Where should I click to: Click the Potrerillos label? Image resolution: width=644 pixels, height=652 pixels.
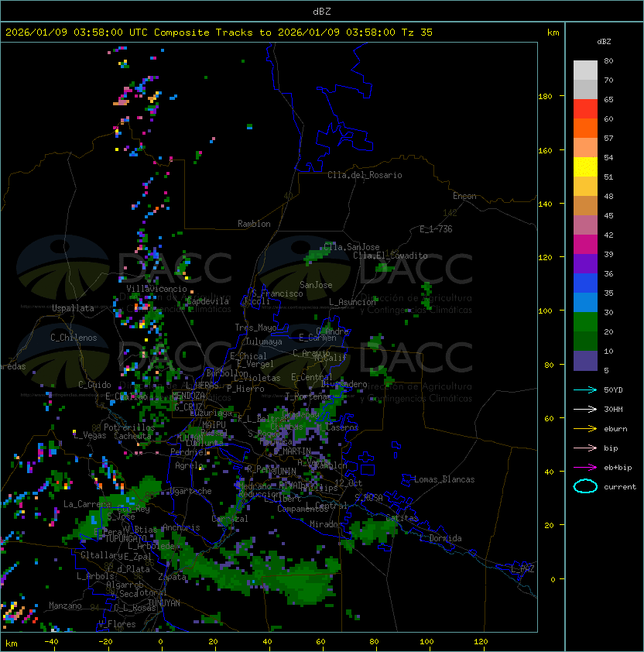tap(129, 427)
